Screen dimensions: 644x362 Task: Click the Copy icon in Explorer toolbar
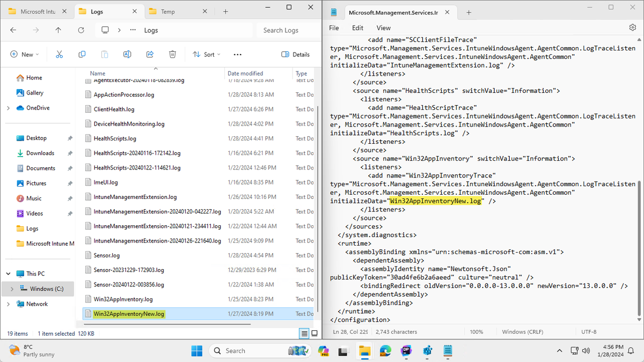(x=82, y=54)
